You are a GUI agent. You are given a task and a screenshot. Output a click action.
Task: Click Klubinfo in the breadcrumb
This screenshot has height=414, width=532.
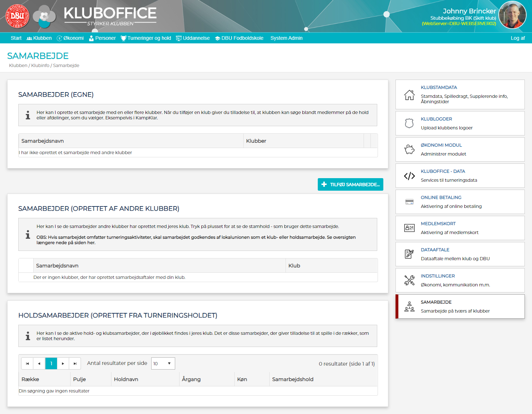(40, 66)
